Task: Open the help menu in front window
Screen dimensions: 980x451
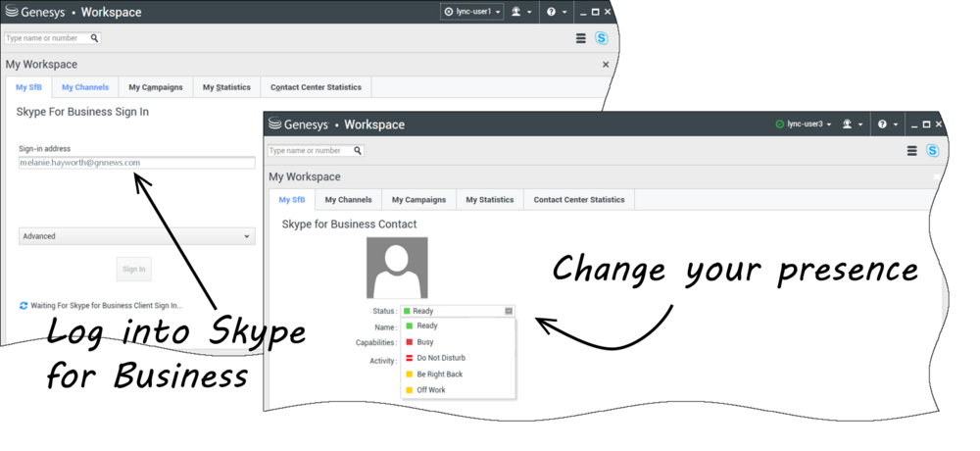Action: (886, 125)
